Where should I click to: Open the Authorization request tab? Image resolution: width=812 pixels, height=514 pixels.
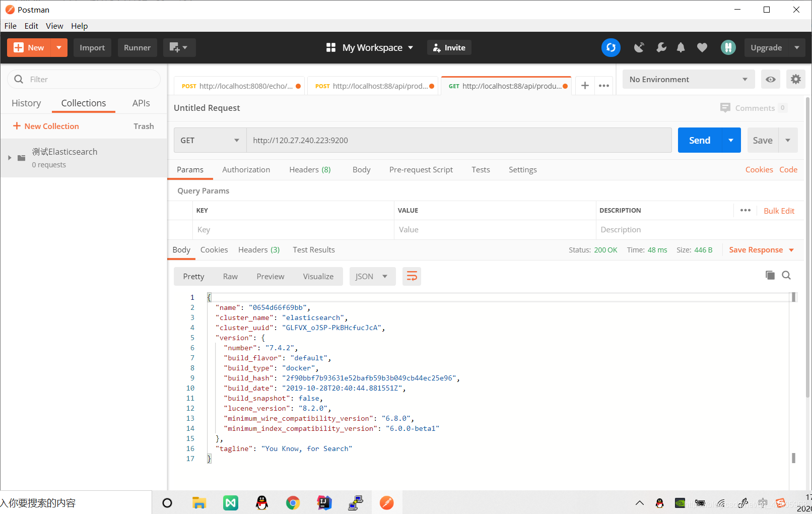point(246,169)
